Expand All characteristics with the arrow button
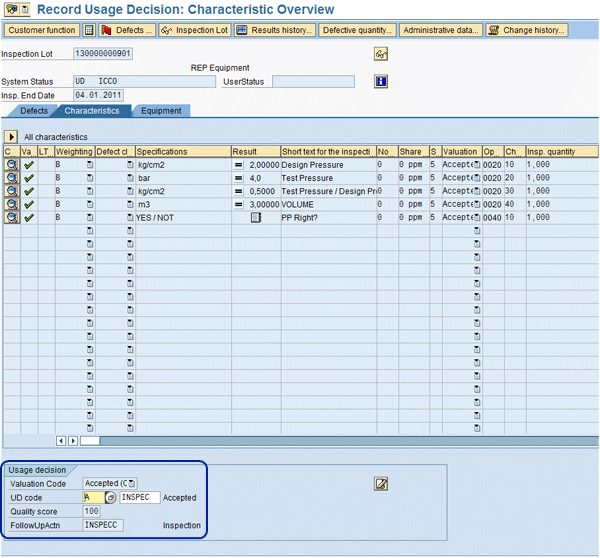This screenshot has height=558, width=600. 11,136
